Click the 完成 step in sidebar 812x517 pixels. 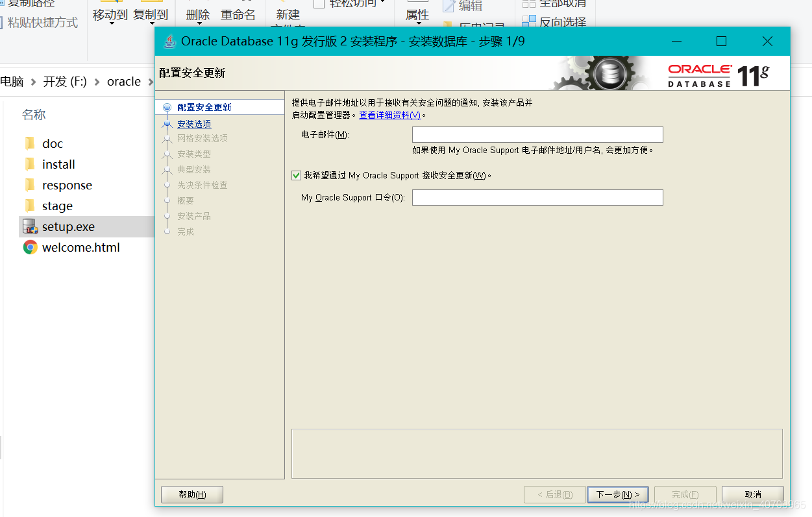pos(186,232)
